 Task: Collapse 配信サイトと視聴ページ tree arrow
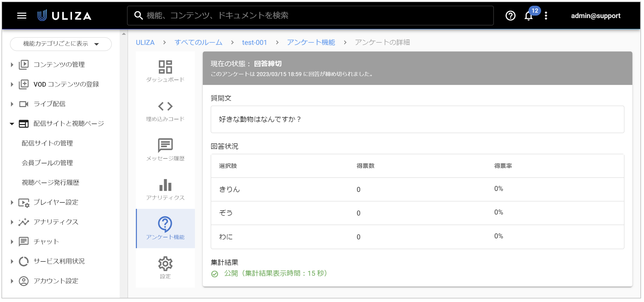tap(12, 124)
